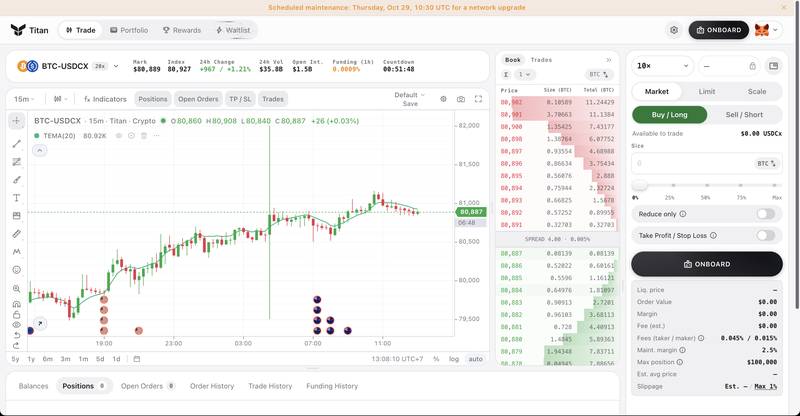Screen dimensions: 800x416
Task: Switch size input BTC unit
Action: click(x=766, y=163)
